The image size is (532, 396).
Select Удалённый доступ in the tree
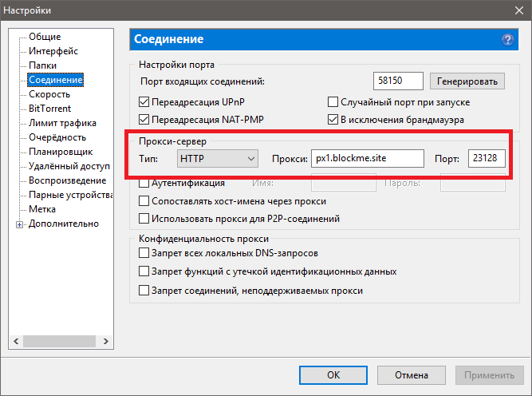(x=69, y=166)
